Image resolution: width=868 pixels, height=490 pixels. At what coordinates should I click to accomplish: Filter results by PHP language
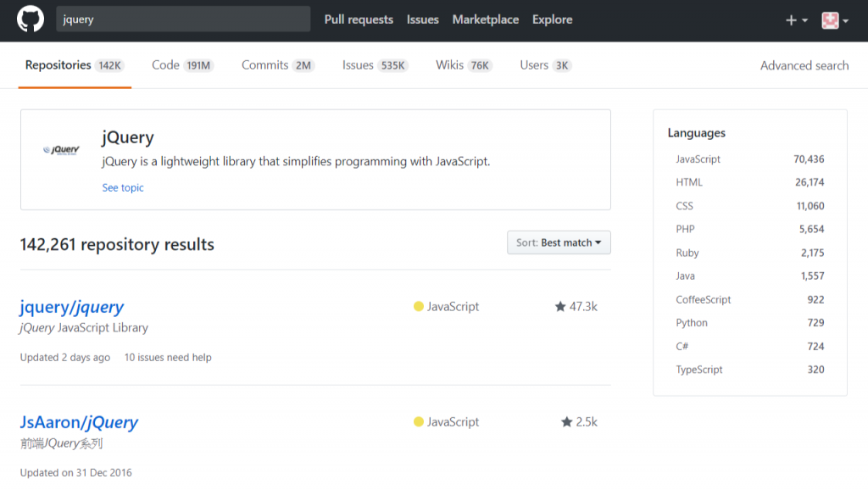[749, 229]
